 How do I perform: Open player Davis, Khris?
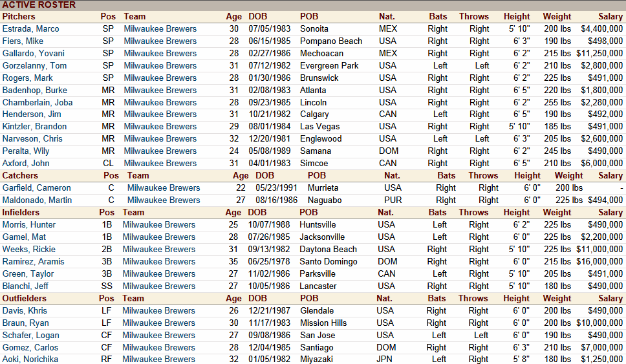(x=25, y=310)
